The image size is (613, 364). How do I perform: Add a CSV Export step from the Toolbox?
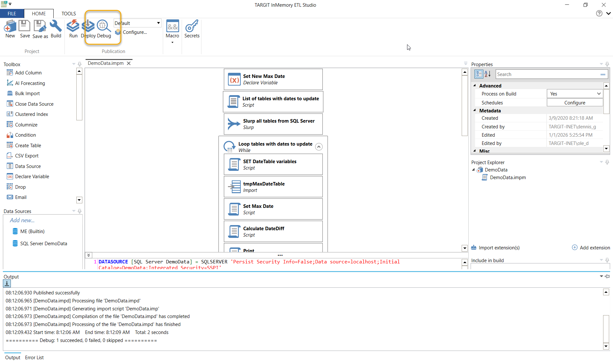click(x=26, y=155)
